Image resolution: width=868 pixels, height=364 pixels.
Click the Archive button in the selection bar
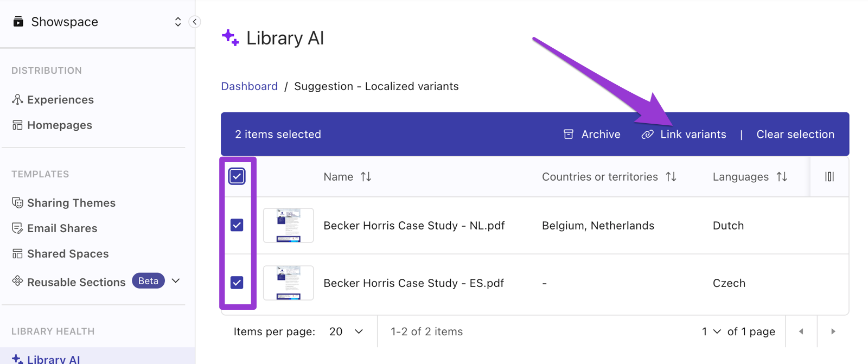[x=592, y=135]
